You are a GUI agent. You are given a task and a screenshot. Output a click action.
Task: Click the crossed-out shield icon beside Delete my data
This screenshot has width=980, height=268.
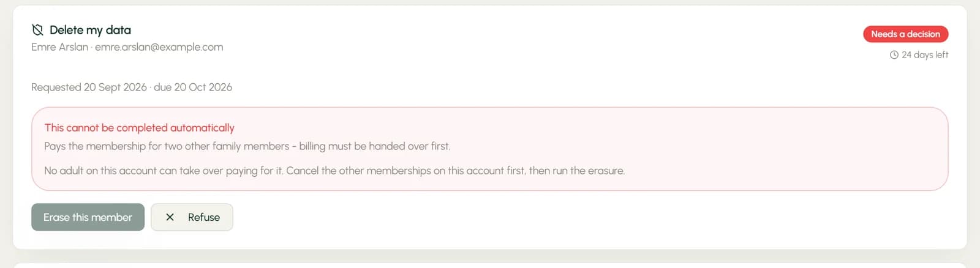(x=37, y=30)
